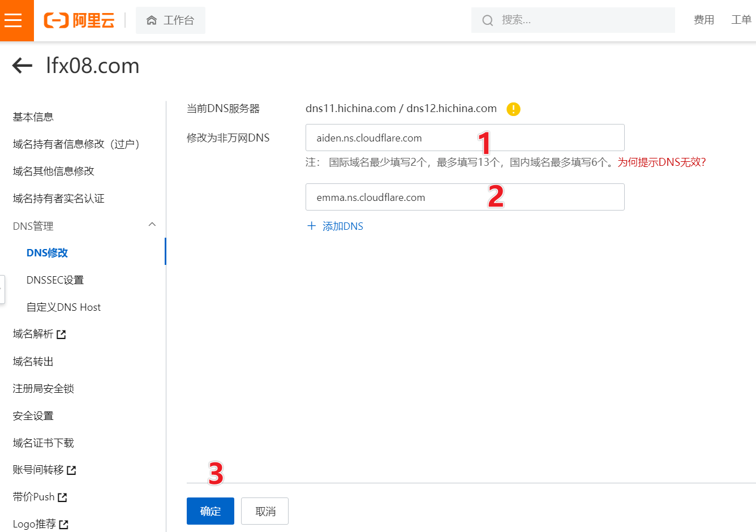Open 域名持有者实名认证 page
The width and height of the screenshot is (756, 532).
click(59, 199)
